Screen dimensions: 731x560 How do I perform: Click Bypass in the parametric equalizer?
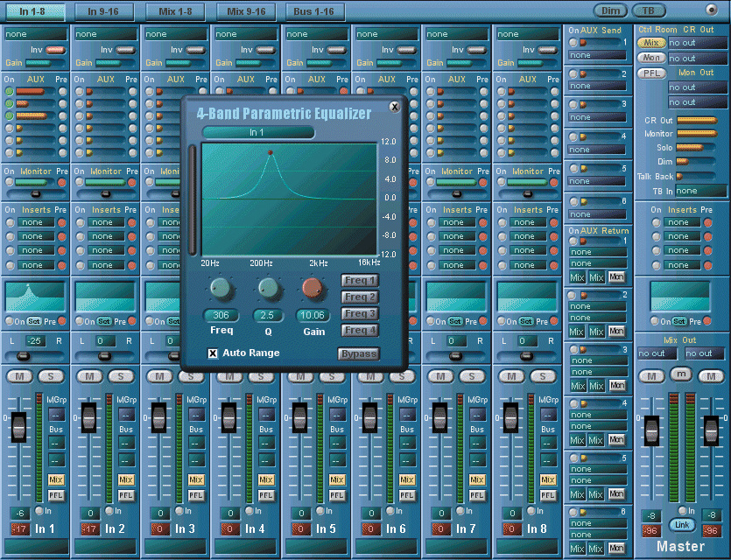[360, 353]
